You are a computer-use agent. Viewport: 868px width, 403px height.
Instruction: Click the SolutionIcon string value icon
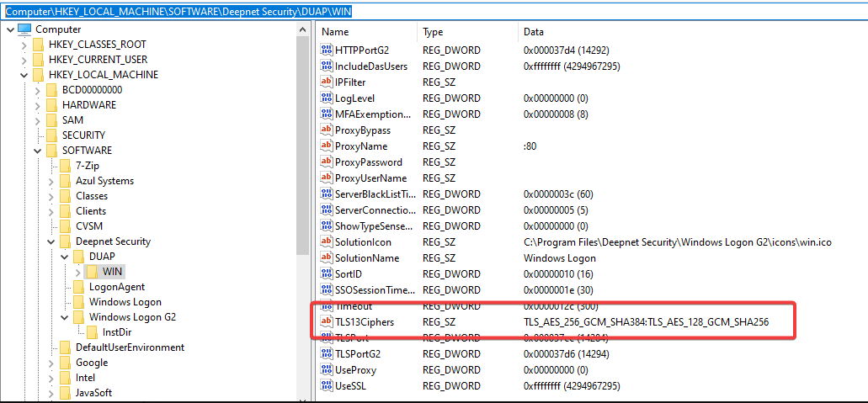click(327, 242)
